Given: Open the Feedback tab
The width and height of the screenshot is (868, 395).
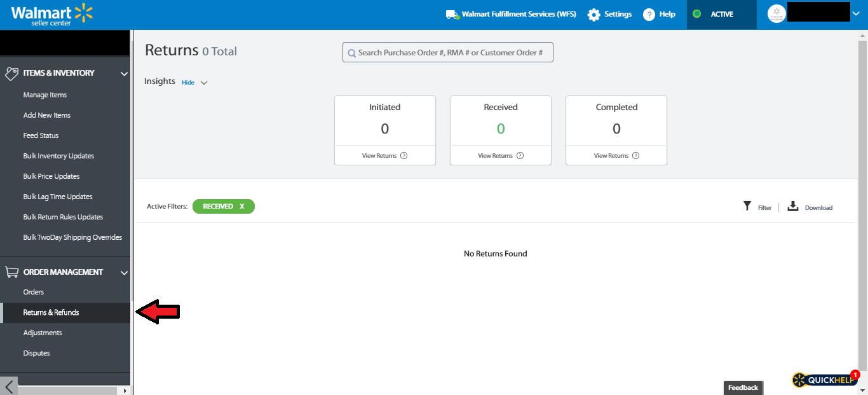Looking at the screenshot, I should [743, 387].
